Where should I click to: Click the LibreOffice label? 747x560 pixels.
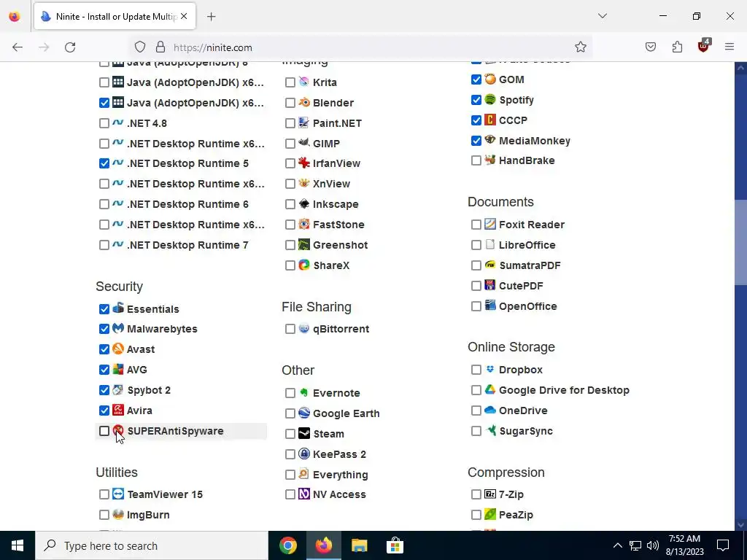pos(527,245)
